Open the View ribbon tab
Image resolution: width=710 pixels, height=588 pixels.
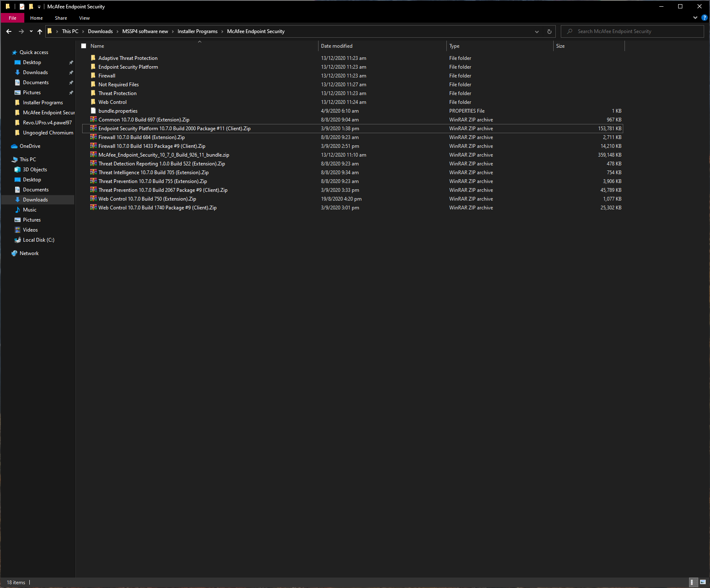point(84,18)
